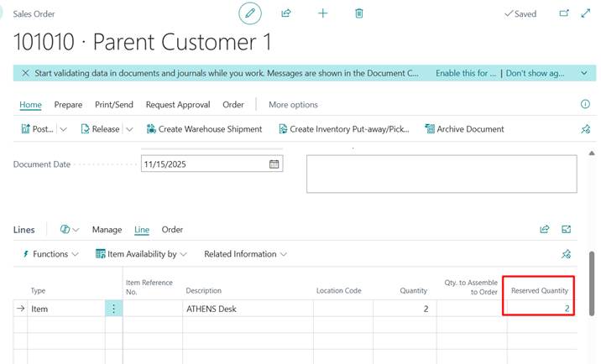The image size is (601, 364).
Task: Click the plus icon to create new
Action: coord(322,13)
